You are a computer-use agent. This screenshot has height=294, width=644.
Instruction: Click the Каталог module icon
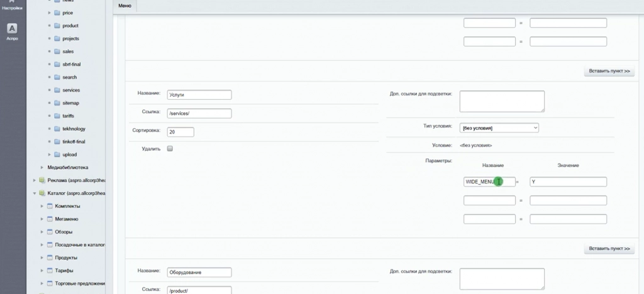pos(42,193)
